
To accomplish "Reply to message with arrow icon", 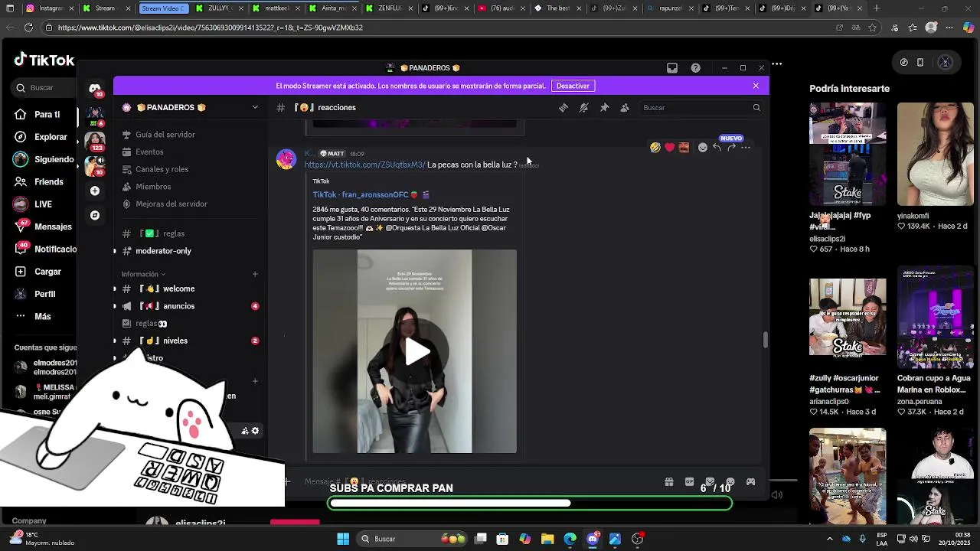I will click(717, 148).
